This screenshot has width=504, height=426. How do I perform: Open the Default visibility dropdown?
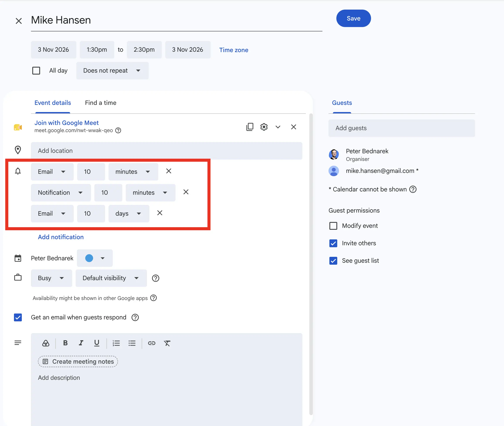(111, 278)
